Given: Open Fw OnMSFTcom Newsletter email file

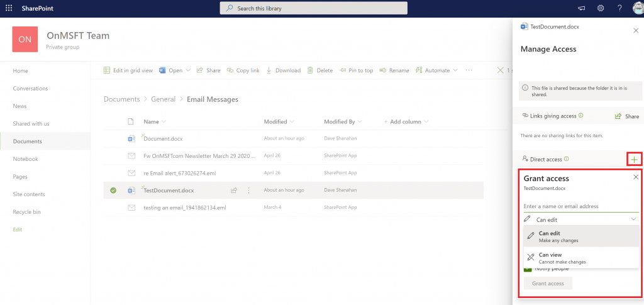Looking at the screenshot, I should point(199,156).
